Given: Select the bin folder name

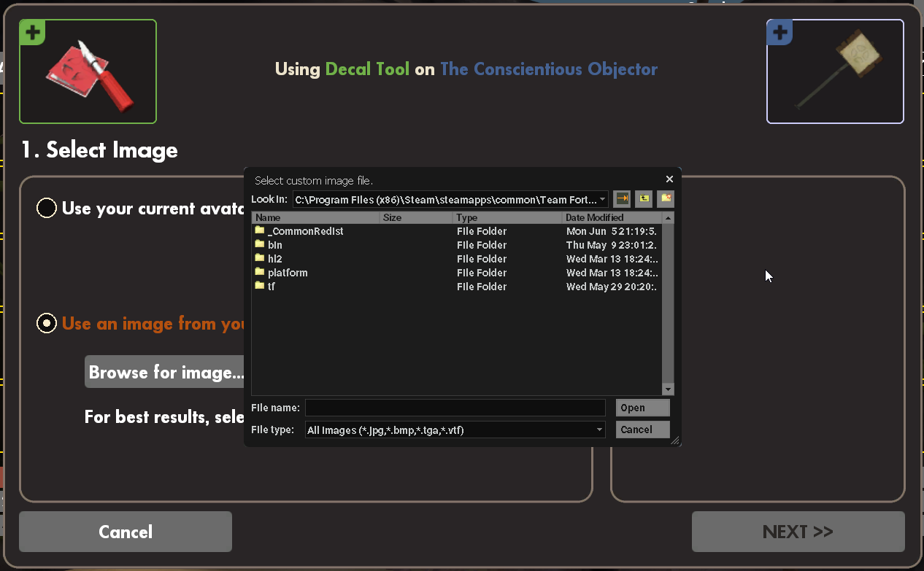Looking at the screenshot, I should point(275,245).
